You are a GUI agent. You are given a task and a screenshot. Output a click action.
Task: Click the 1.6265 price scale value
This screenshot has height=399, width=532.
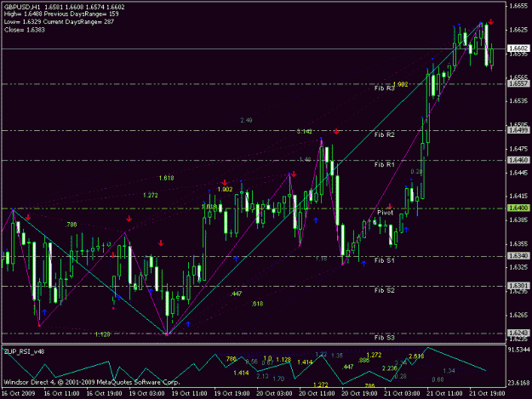(518, 315)
